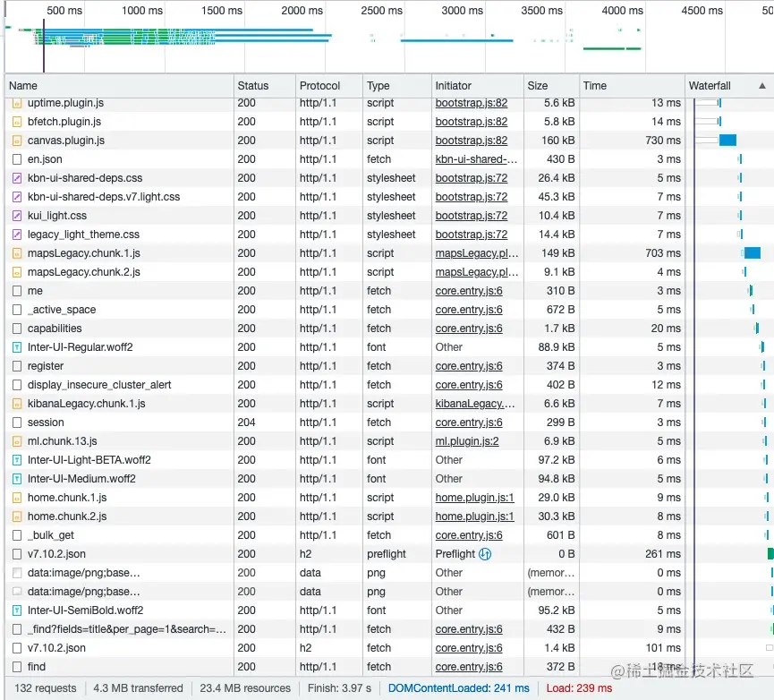Image resolution: width=774 pixels, height=700 pixels.
Task: Click the _bulk_get request document icon
Action: tap(17, 535)
